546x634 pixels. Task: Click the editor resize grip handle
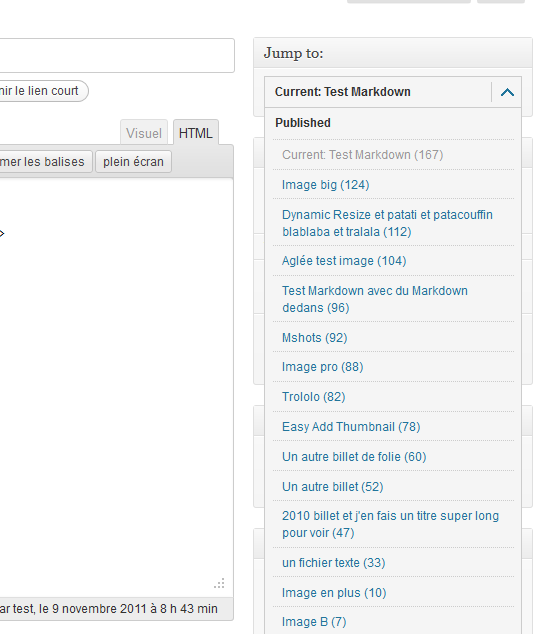tap(219, 583)
